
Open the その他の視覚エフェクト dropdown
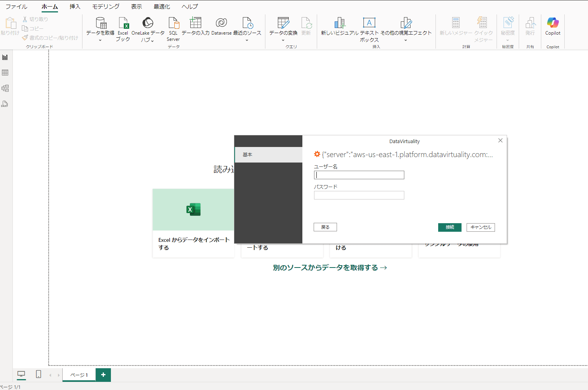point(405,39)
